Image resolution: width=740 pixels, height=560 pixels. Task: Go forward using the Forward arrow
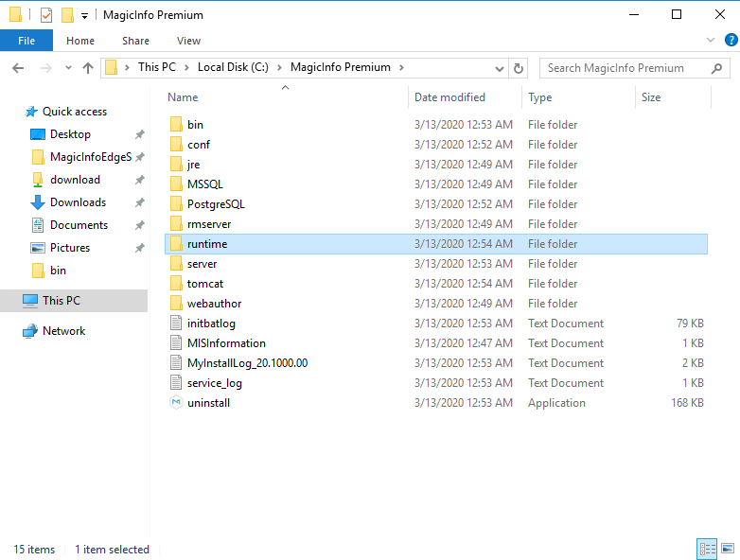coord(45,68)
